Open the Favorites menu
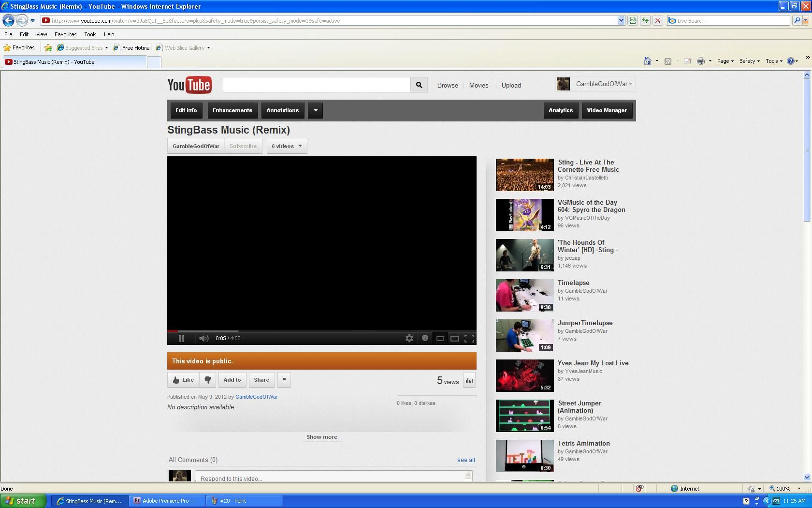 (x=65, y=34)
